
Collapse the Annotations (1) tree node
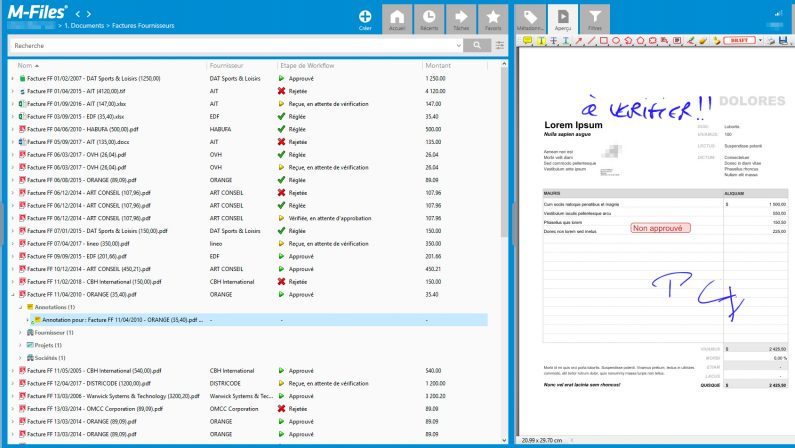(x=21, y=307)
